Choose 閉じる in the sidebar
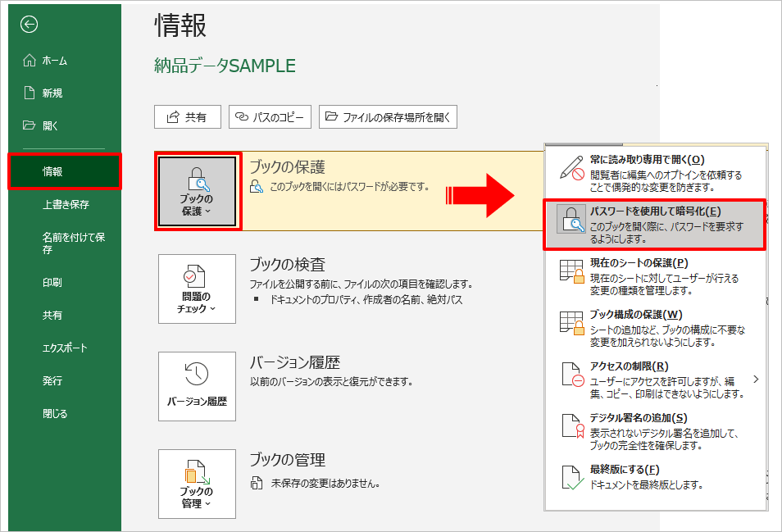This screenshot has height=532, width=782. [x=65, y=413]
